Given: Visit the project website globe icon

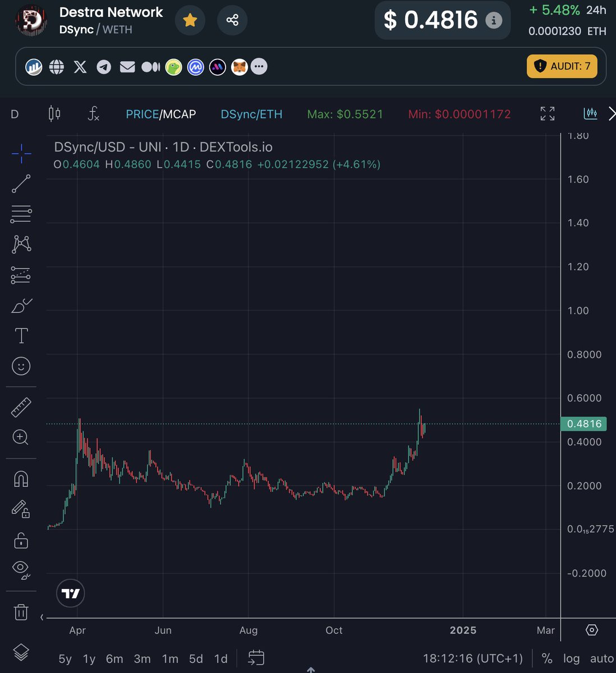Looking at the screenshot, I should (x=57, y=67).
